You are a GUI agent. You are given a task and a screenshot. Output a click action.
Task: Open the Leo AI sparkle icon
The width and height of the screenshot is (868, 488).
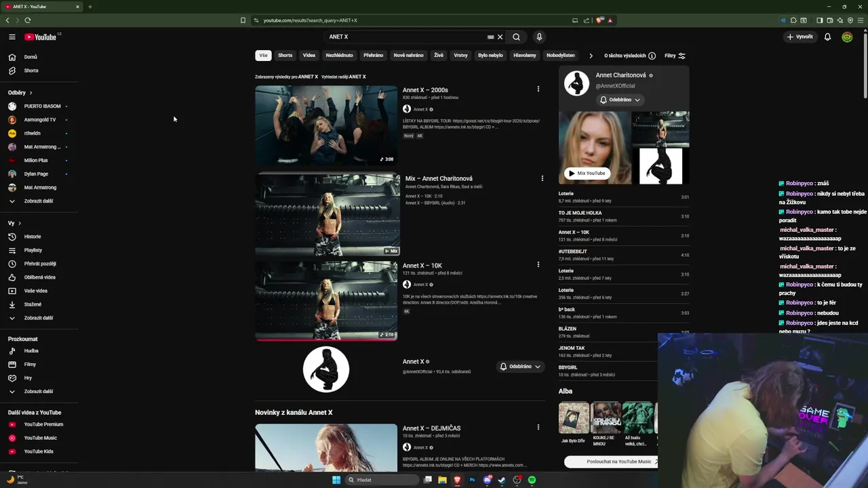tap(840, 20)
